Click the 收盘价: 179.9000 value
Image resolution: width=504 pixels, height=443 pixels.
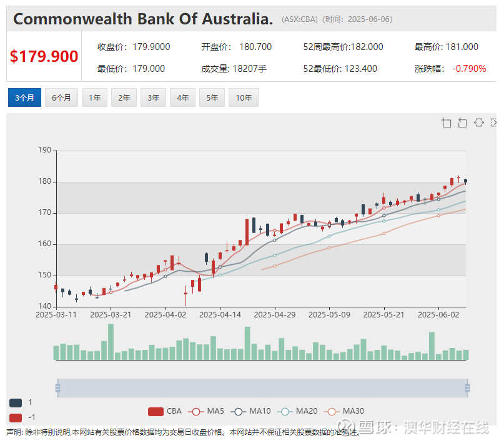[x=134, y=47]
